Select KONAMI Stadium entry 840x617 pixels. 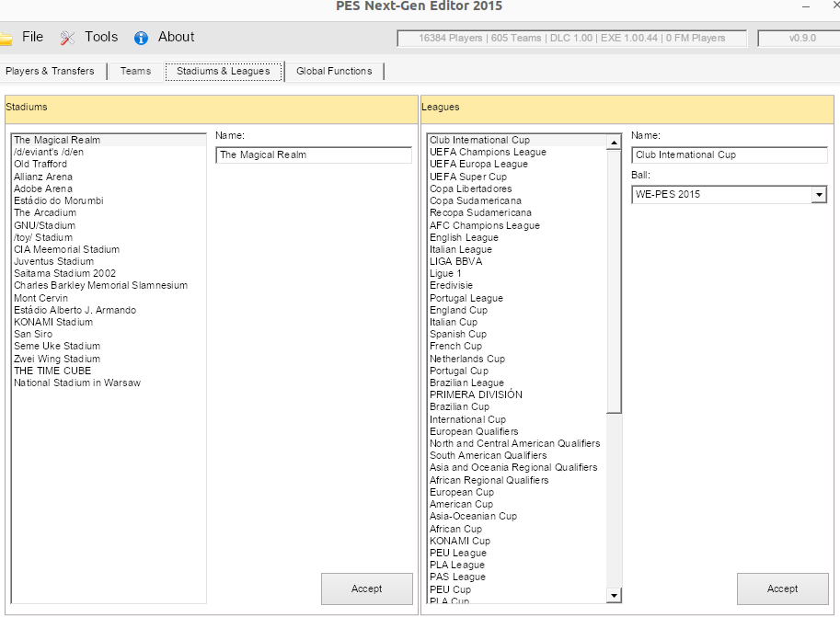(x=109, y=322)
